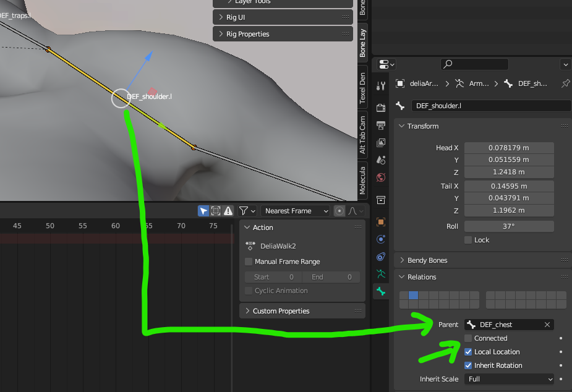Clear parent with the X button

click(547, 325)
